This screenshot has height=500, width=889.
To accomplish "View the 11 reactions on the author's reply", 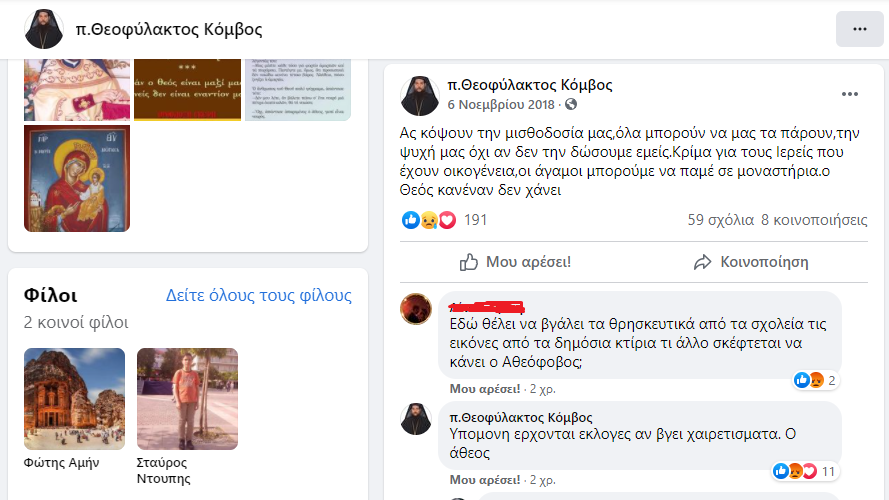I will (x=804, y=471).
